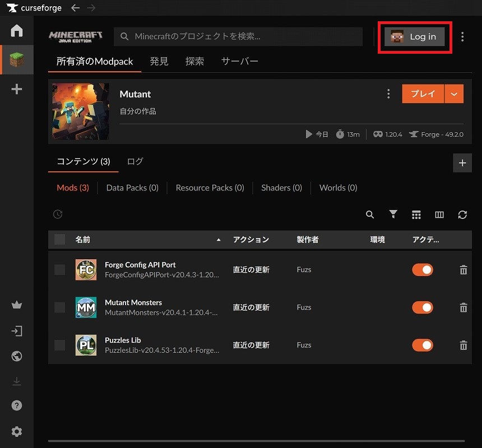Image resolution: width=482 pixels, height=448 pixels.
Task: Click the add game plus icon in sidebar
Action: [x=17, y=89]
